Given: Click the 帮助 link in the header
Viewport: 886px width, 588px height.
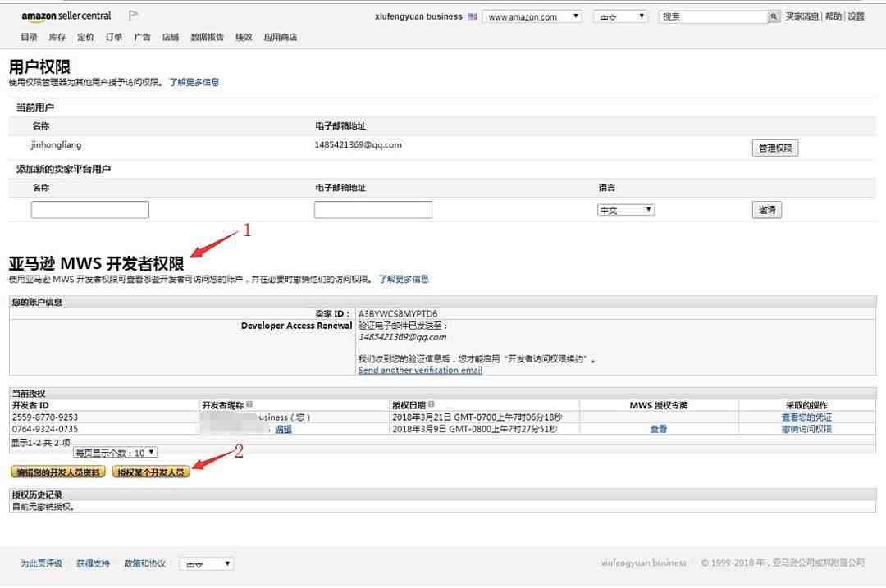Looking at the screenshot, I should coord(833,16).
